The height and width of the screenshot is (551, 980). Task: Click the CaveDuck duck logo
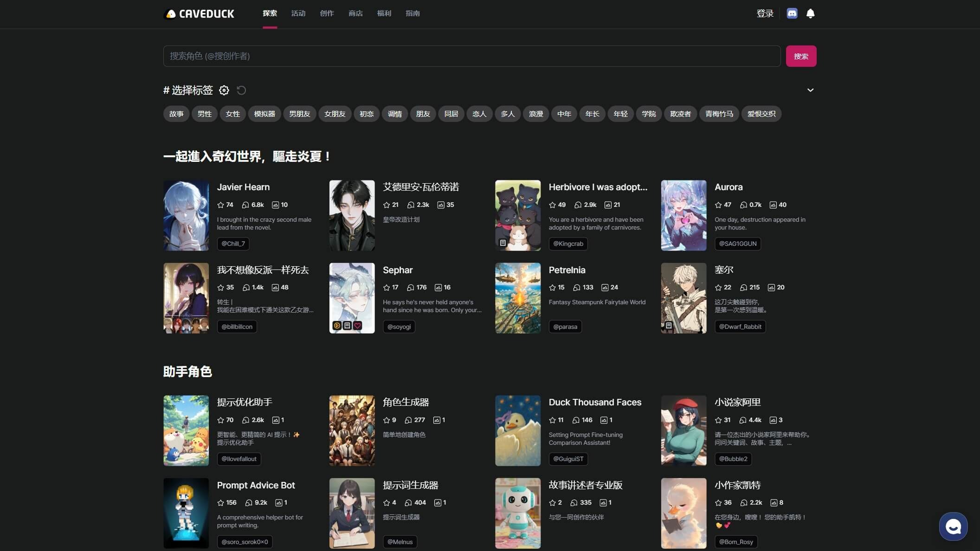click(169, 13)
